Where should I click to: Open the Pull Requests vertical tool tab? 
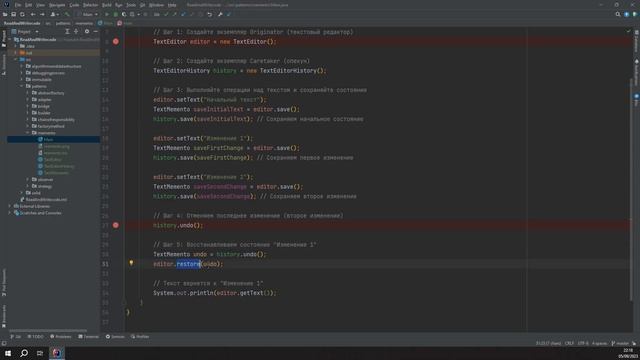(x=4, y=282)
